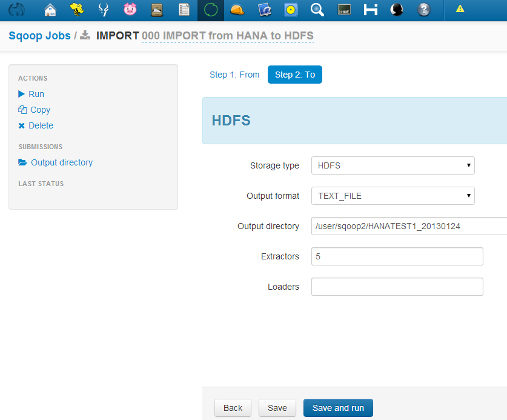Open the file cabinet browser icon
507x420 pixels.
click(x=157, y=10)
